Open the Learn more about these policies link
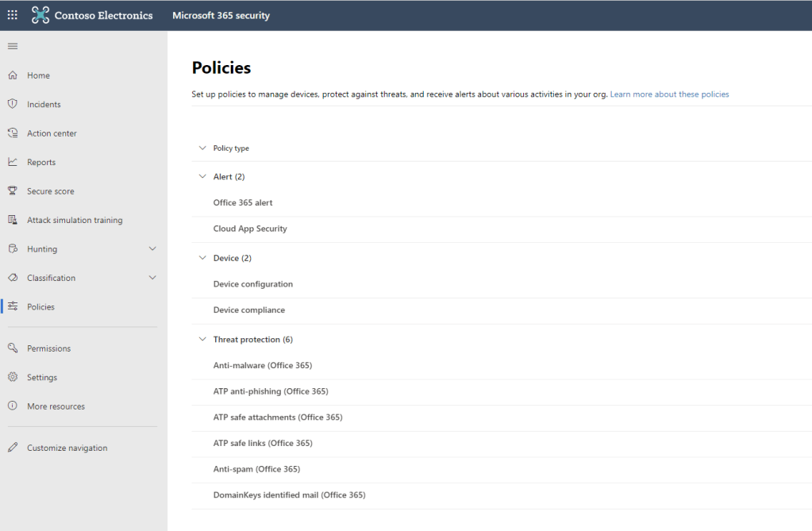The image size is (812, 531). pos(669,94)
